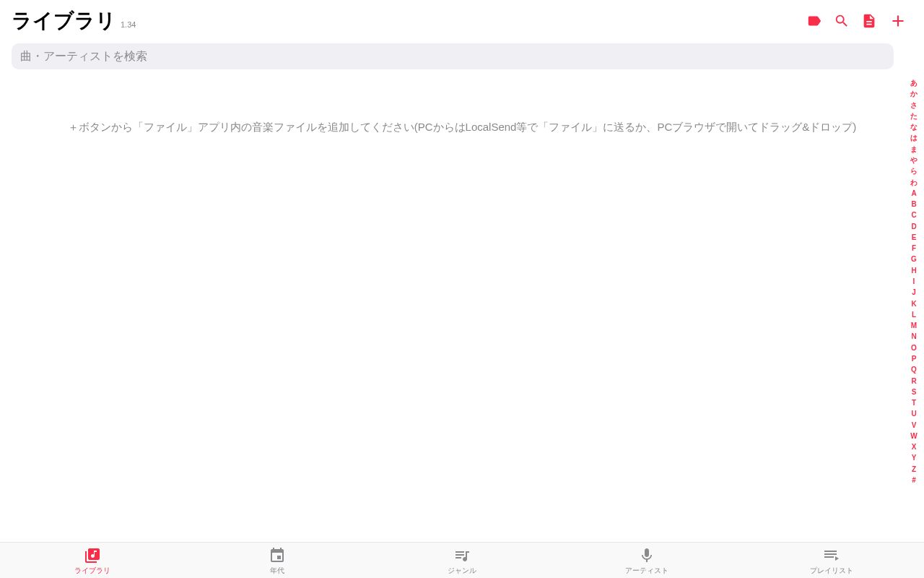Focus the 曲・アーティストを検索 search field
Image resolution: width=924 pixels, height=578 pixels.
coord(453,56)
